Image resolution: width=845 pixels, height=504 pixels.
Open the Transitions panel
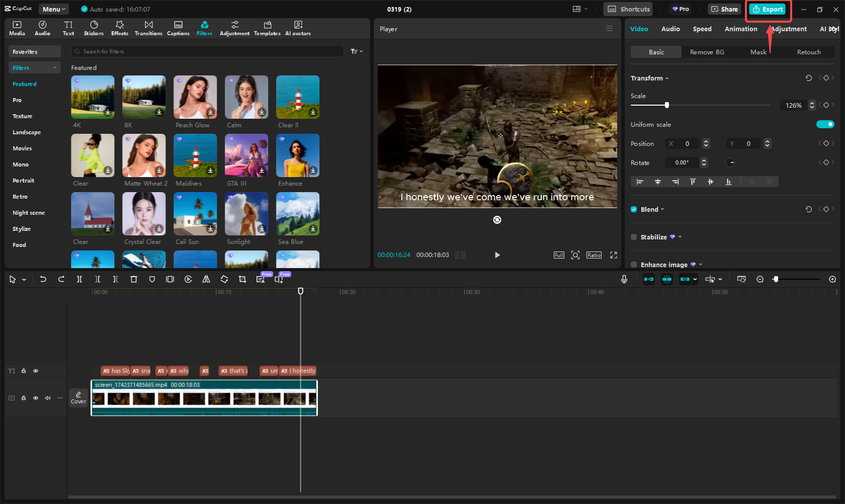(148, 28)
